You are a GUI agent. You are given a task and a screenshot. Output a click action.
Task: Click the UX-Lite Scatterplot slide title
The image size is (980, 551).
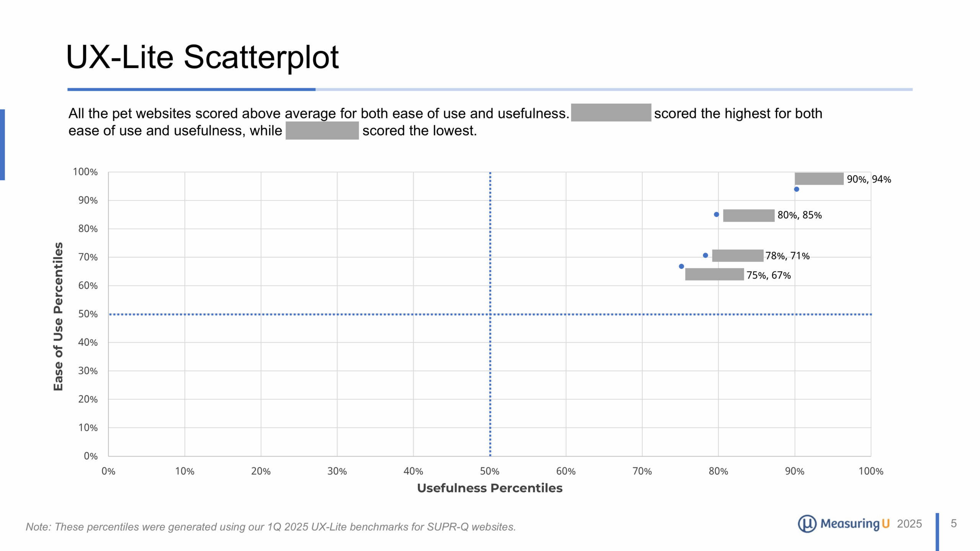(x=202, y=57)
